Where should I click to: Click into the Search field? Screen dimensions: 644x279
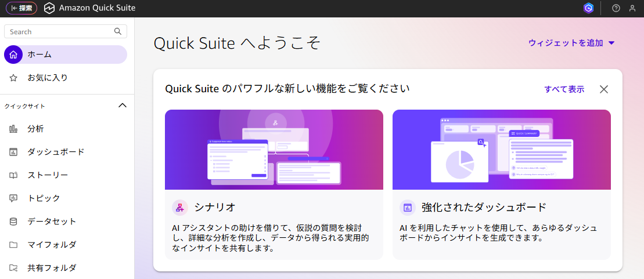click(x=66, y=31)
